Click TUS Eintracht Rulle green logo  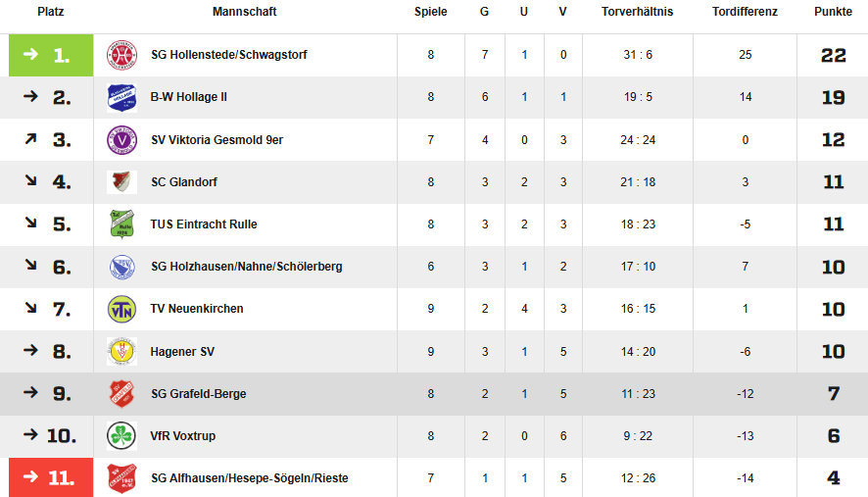tap(121, 224)
